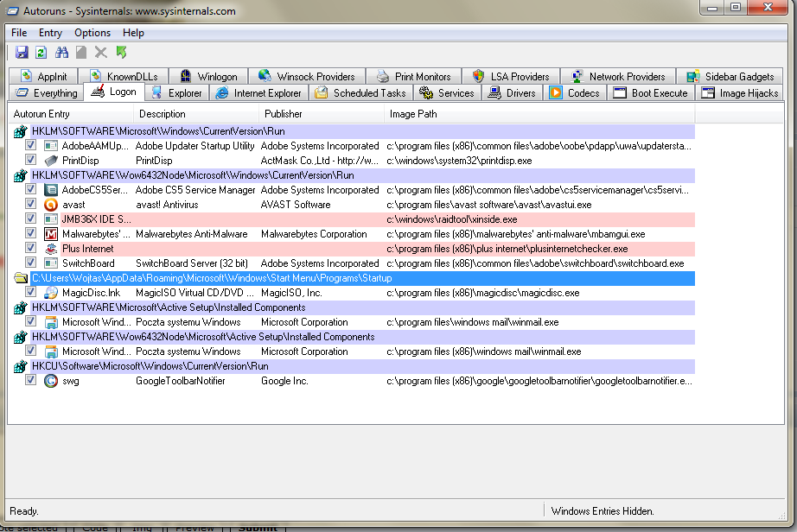Click AVAST Software publisher cell
Screen dimensions: 797x532
(x=296, y=205)
